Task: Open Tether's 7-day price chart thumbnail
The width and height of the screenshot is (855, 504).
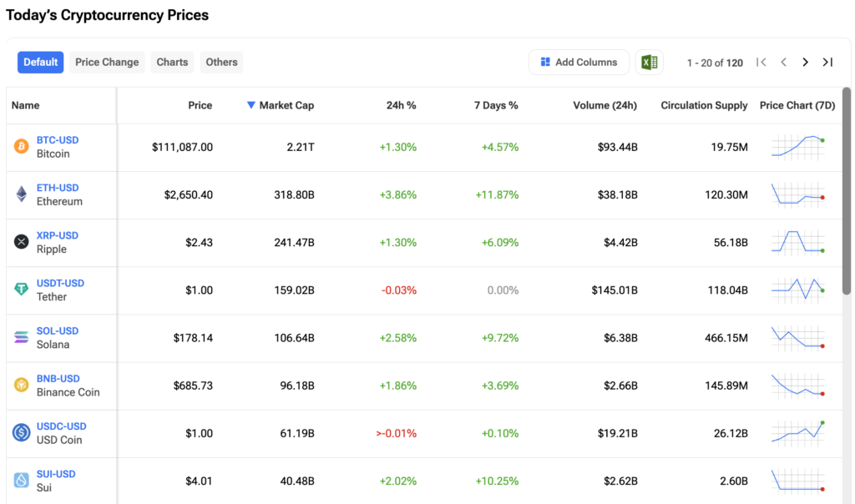Action: pyautogui.click(x=797, y=290)
